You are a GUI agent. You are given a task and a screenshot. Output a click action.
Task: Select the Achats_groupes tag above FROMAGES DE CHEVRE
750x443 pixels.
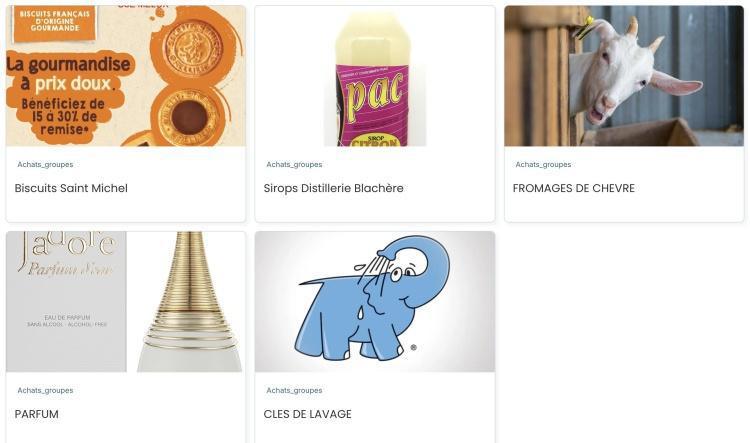[x=543, y=165]
